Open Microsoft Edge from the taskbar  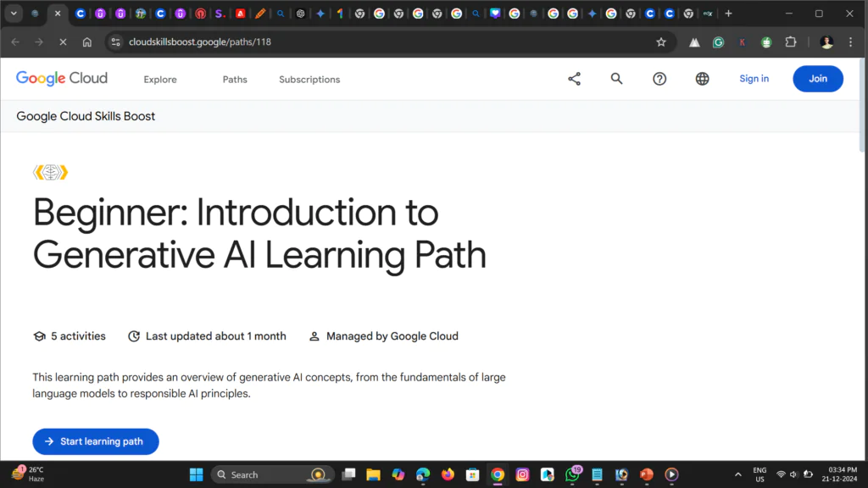423,474
